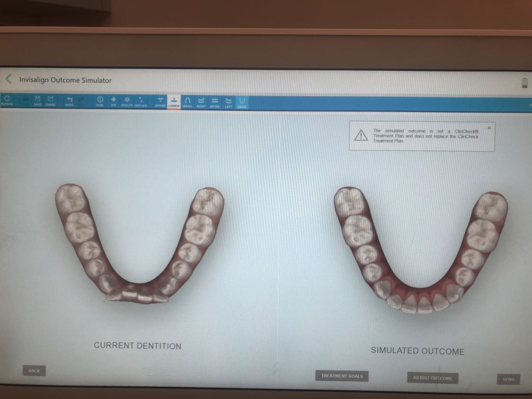Switch to the Right side view
Image resolution: width=532 pixels, height=399 pixels.
point(201,103)
